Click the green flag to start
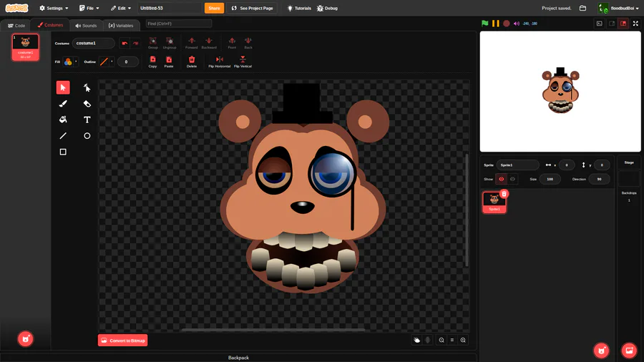 click(485, 24)
